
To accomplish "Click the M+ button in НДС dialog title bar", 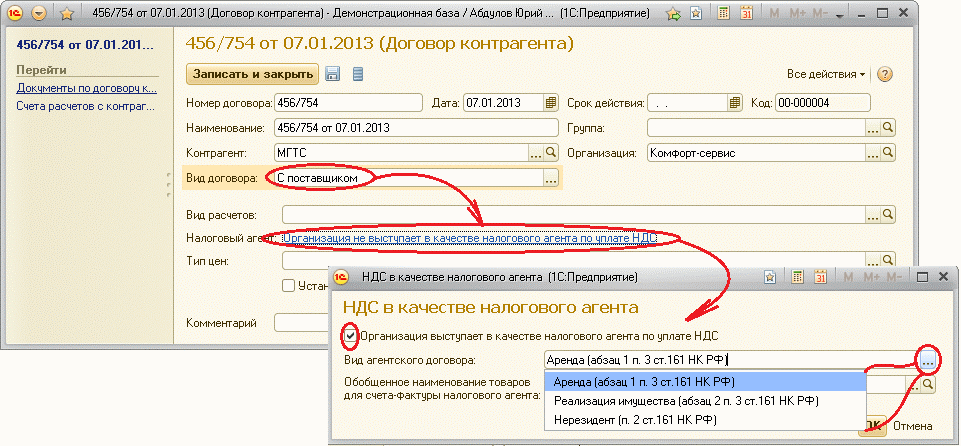I will coord(870,277).
